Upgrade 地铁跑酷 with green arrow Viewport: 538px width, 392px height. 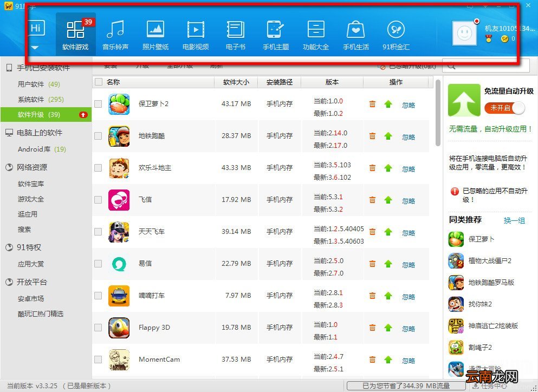coord(388,136)
